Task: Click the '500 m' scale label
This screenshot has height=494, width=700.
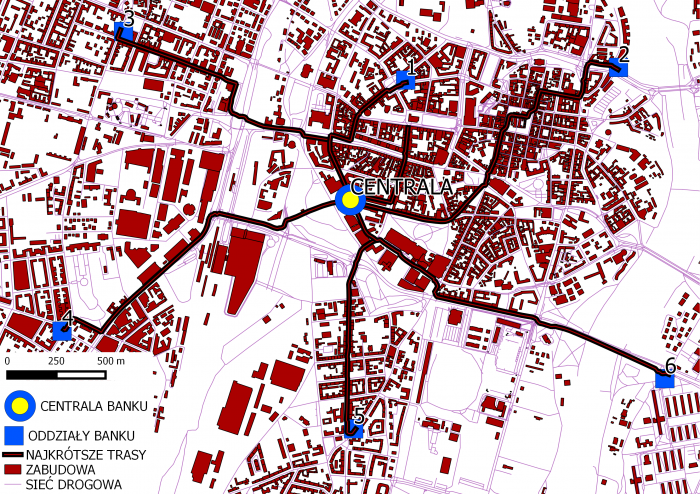Action: 111,361
